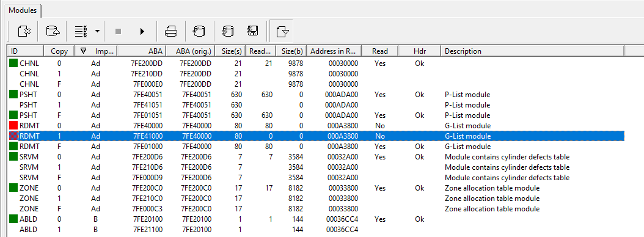Viewport: 644px width, 237px height.
Task: Select the ABA cell 7FE000D9
Action: 147,177
